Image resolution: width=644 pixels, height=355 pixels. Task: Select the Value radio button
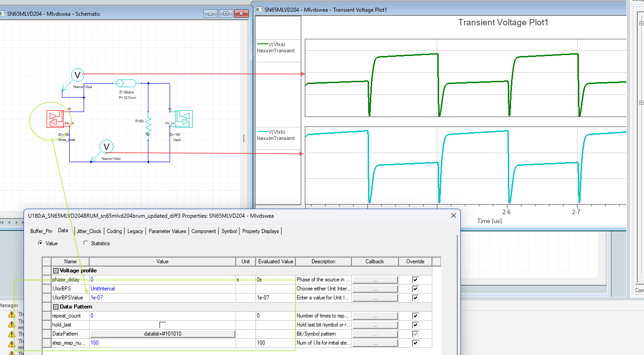[x=41, y=243]
